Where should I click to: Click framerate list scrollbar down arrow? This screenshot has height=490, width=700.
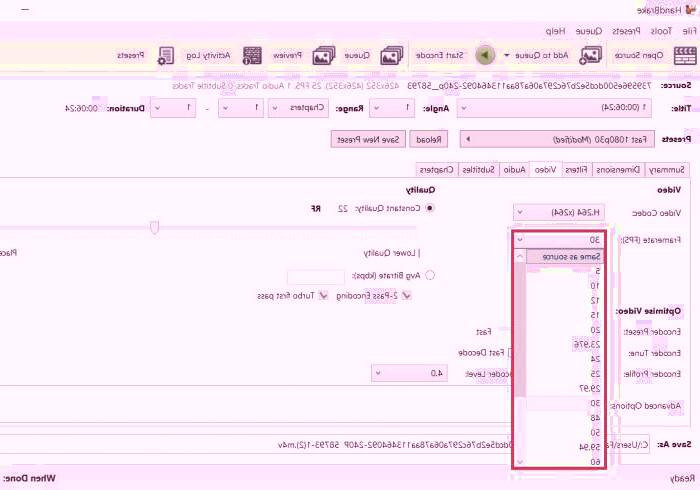tap(520, 462)
